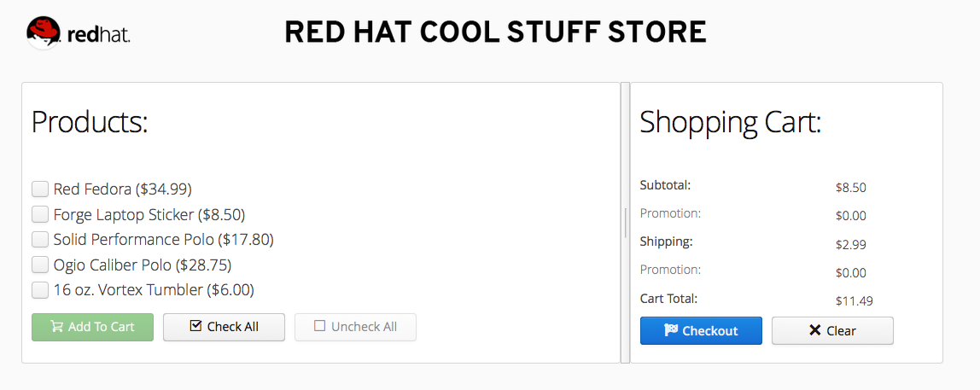Click the checkmark icon in Check All
The image size is (980, 390).
click(195, 326)
